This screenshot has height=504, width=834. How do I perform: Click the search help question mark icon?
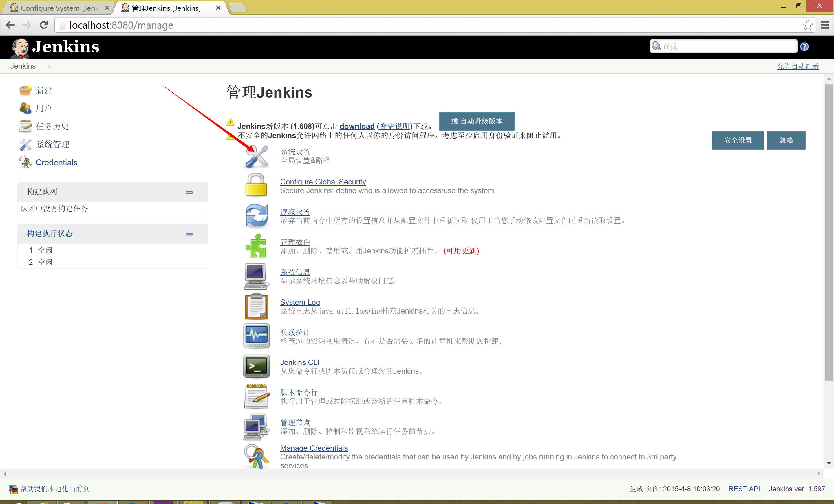804,47
